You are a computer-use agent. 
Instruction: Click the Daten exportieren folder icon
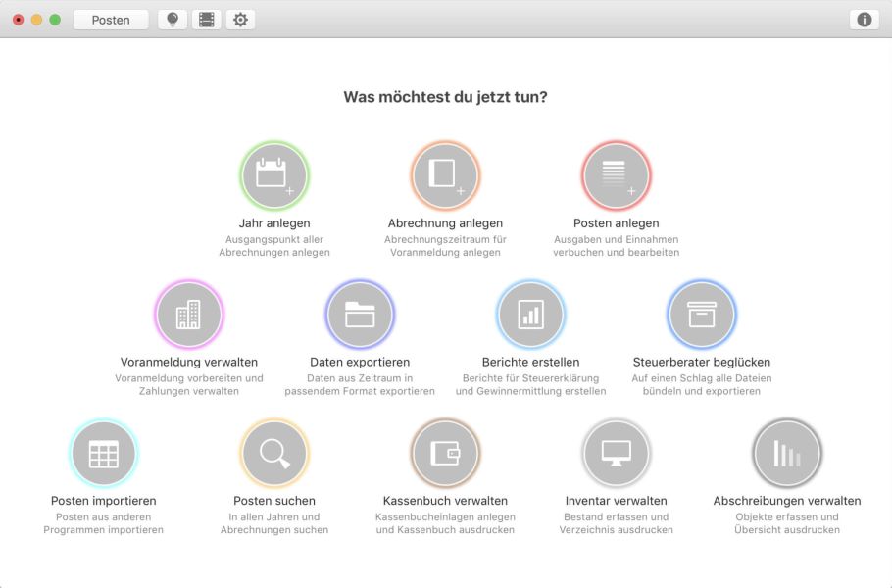coord(360,315)
